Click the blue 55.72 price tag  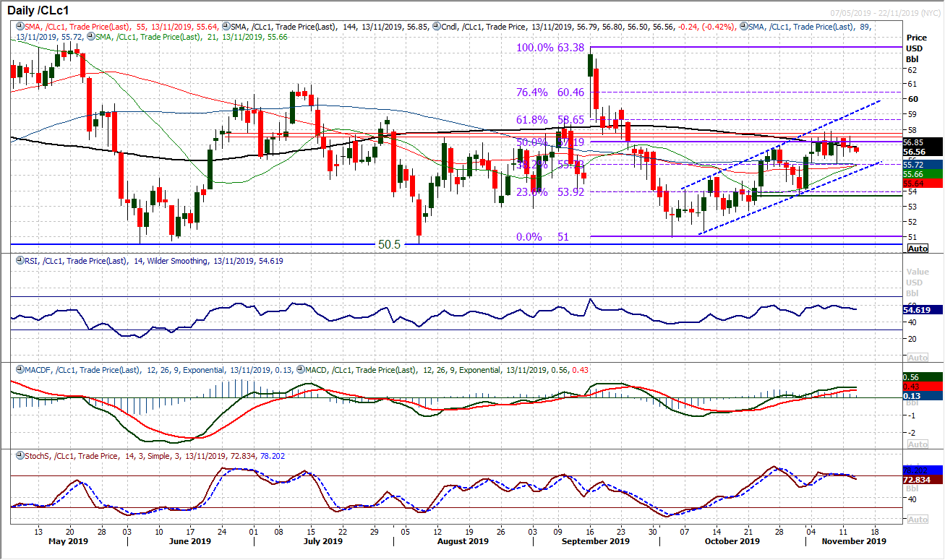(x=923, y=165)
